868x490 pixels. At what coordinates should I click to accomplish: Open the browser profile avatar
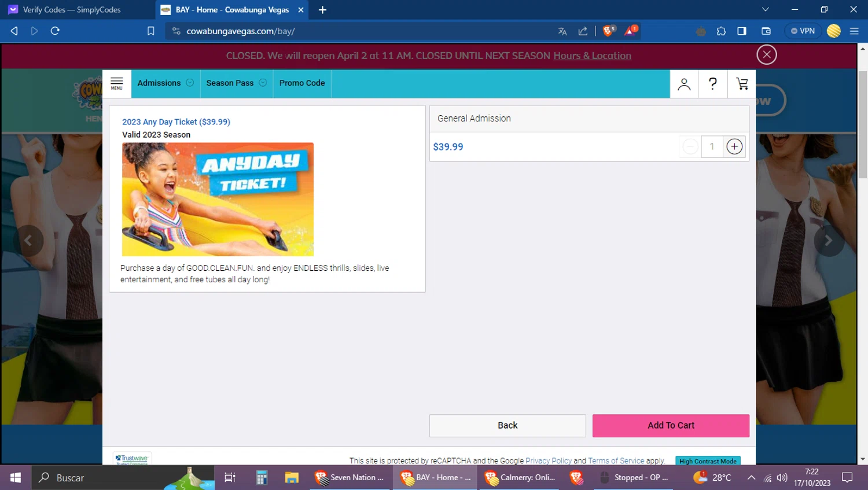click(834, 31)
